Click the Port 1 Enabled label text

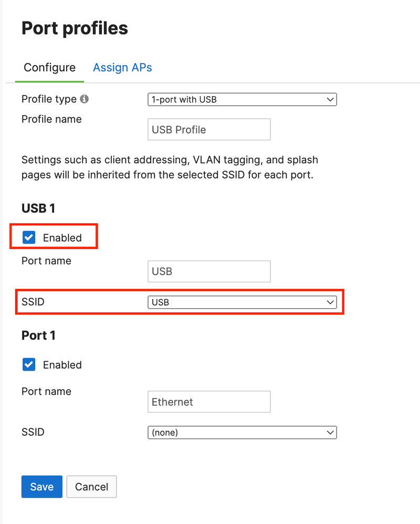[62, 365]
